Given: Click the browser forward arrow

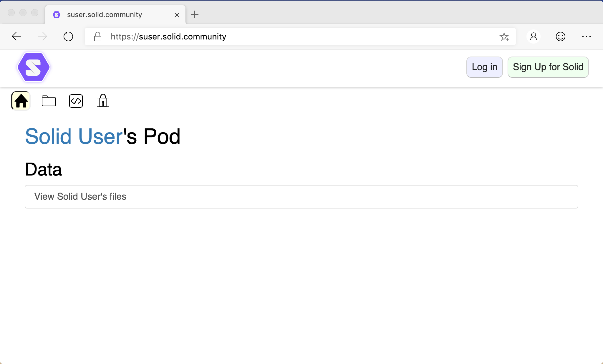Looking at the screenshot, I should point(42,37).
